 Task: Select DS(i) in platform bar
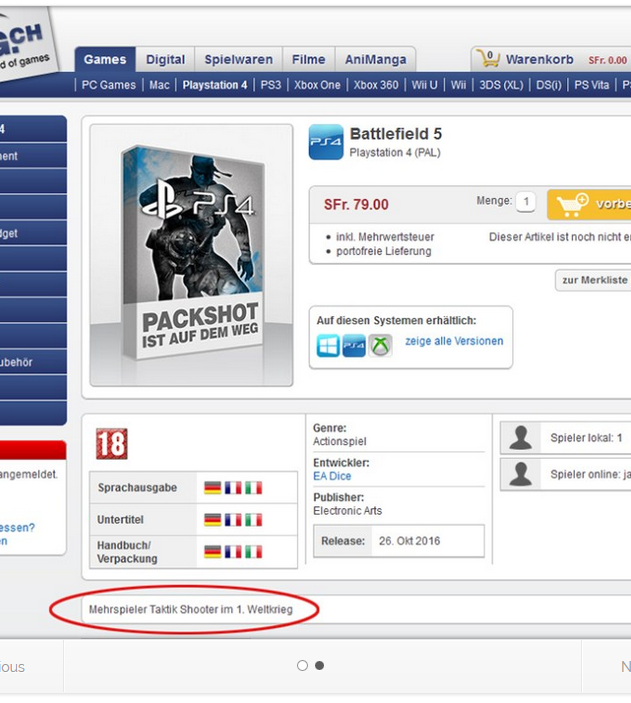(549, 85)
